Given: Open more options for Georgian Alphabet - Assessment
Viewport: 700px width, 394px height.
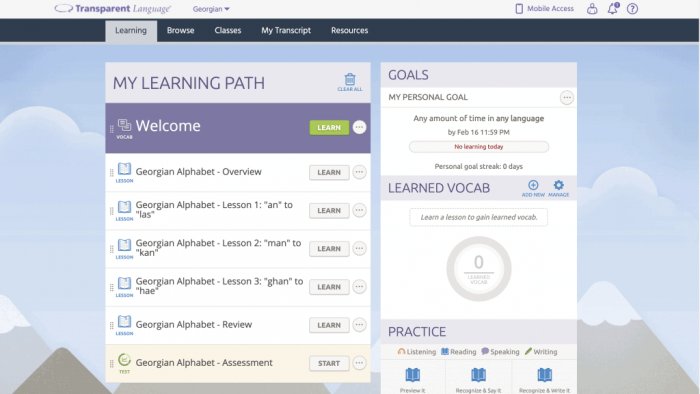Looking at the screenshot, I should pos(359,363).
